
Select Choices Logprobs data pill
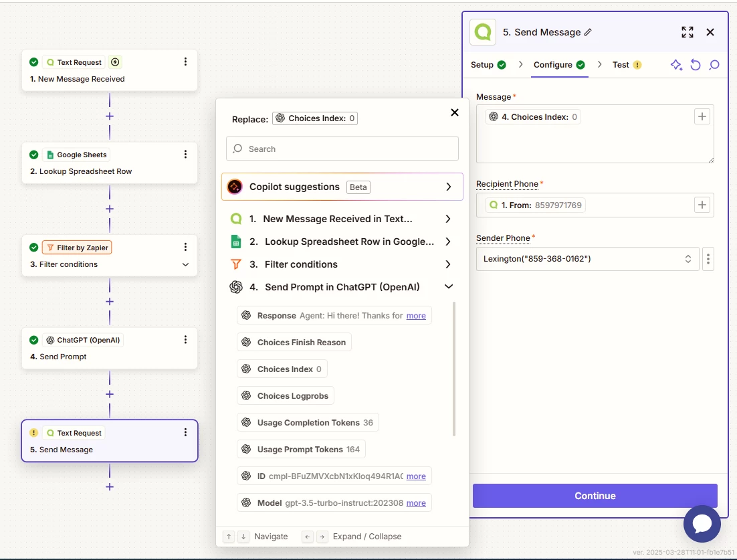(286, 396)
